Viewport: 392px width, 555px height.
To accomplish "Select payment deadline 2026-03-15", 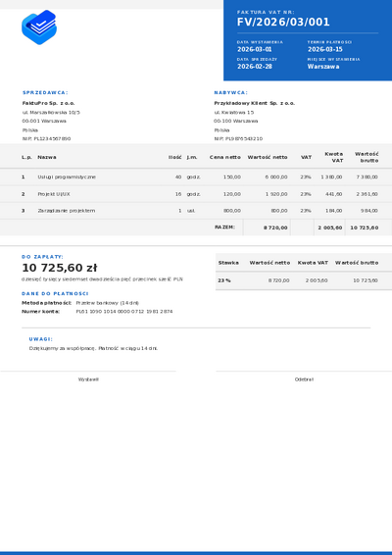I will click(x=324, y=49).
